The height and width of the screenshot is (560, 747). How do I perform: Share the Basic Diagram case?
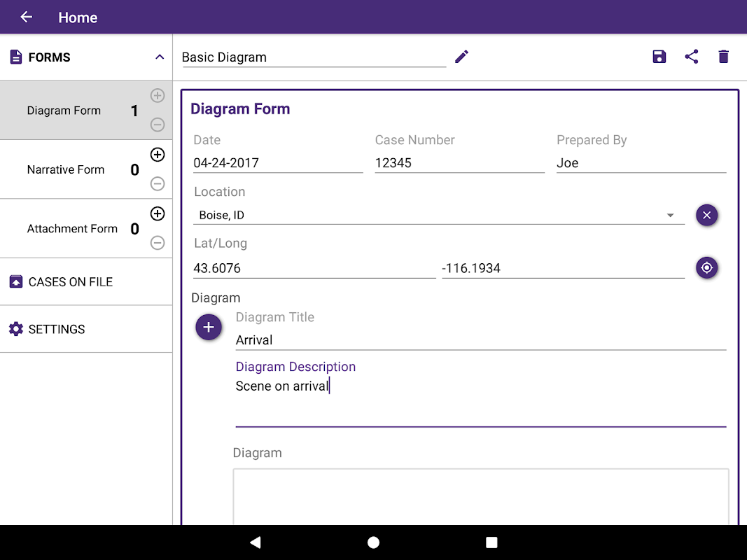pos(692,57)
